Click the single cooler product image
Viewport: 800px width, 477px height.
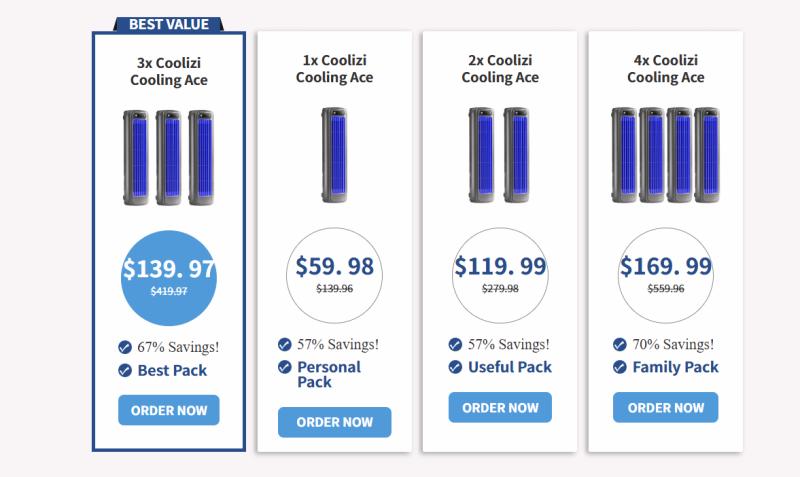(335, 155)
